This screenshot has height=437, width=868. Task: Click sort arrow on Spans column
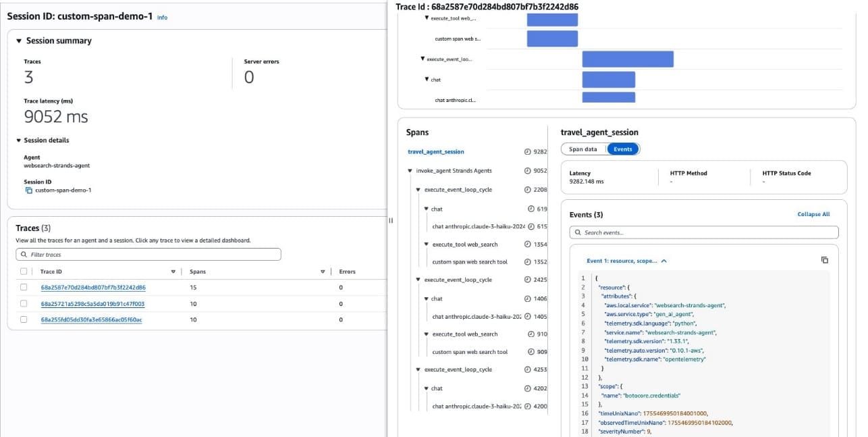coord(323,272)
